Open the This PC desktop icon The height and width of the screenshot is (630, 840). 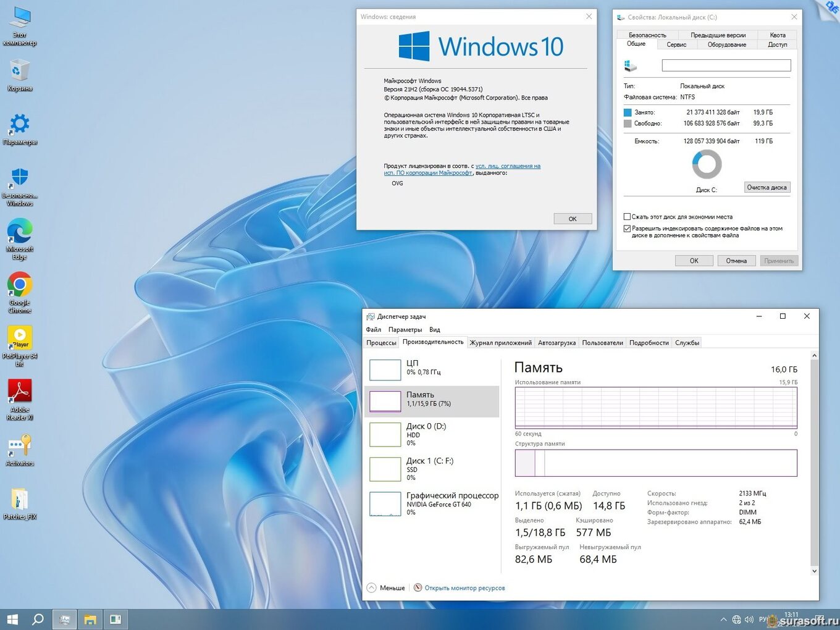point(20,27)
